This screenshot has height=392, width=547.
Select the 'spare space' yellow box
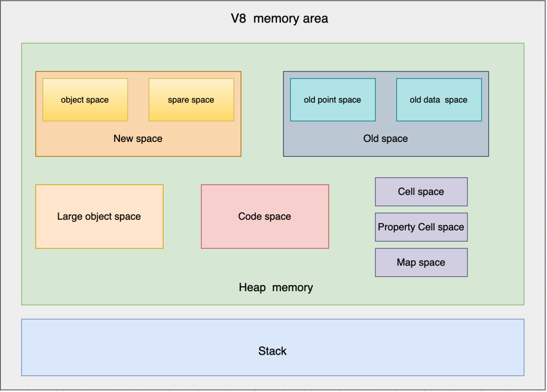pyautogui.click(x=191, y=100)
